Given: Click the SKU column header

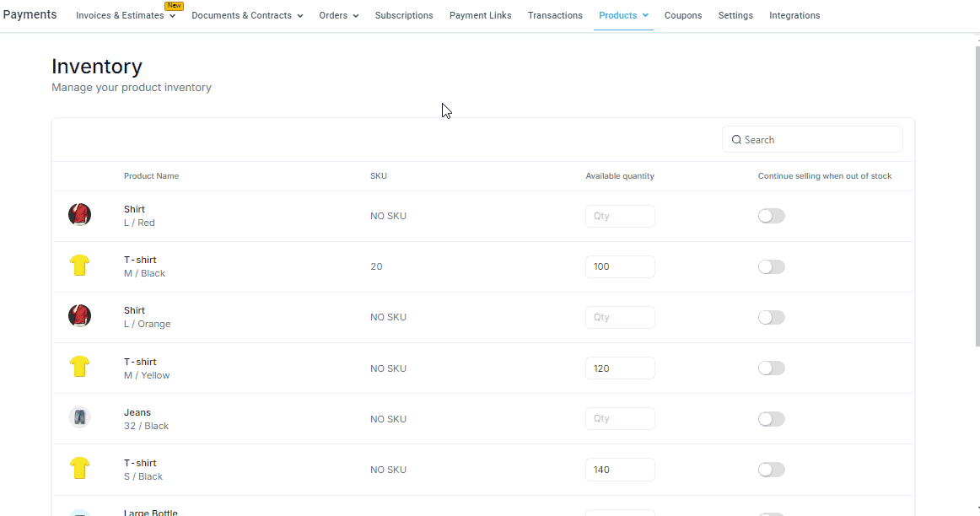Looking at the screenshot, I should tap(378, 176).
